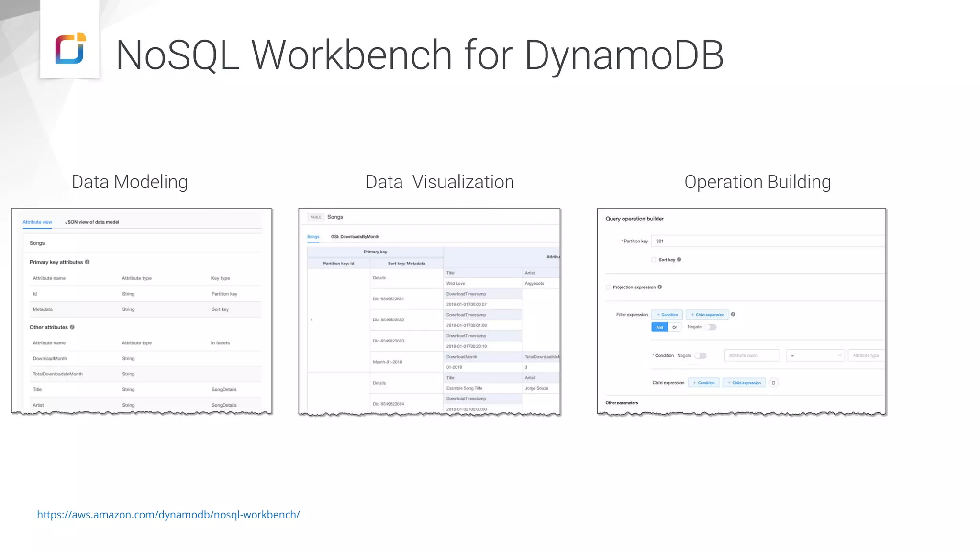Toggle Negate switch in Condition row

[x=701, y=356]
